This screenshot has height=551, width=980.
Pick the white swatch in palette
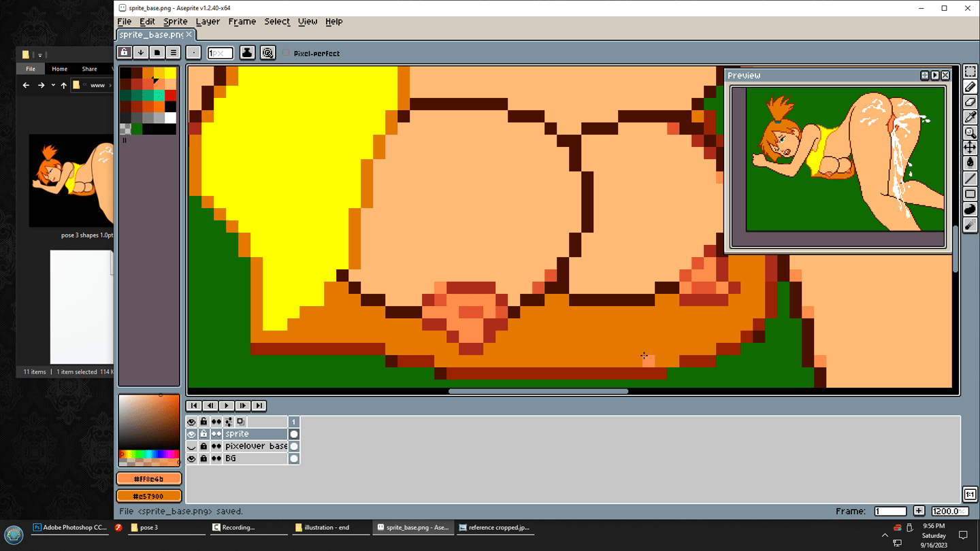170,118
